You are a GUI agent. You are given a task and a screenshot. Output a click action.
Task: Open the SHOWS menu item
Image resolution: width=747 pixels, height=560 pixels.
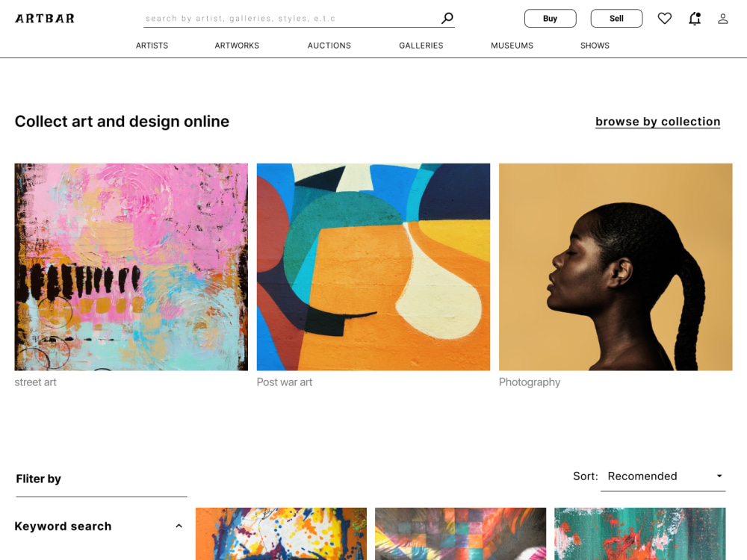tap(595, 46)
